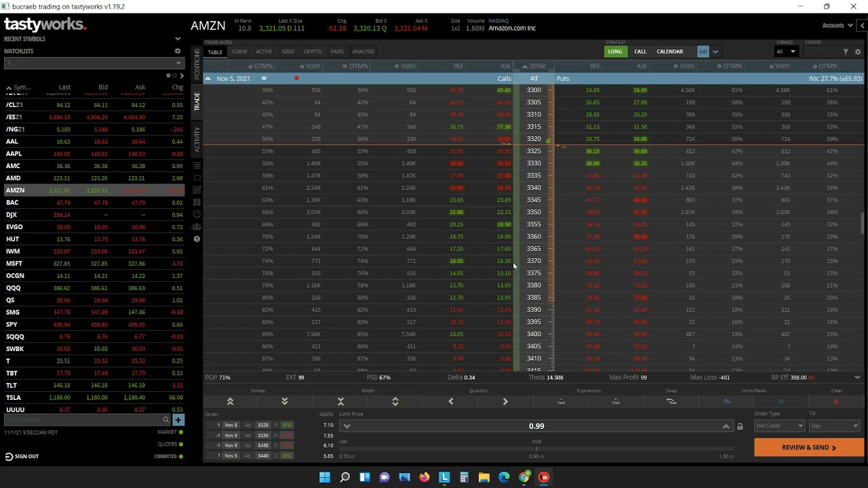The image size is (868, 488).
Task: Switch to ACTIVE trade mode
Action: click(264, 52)
